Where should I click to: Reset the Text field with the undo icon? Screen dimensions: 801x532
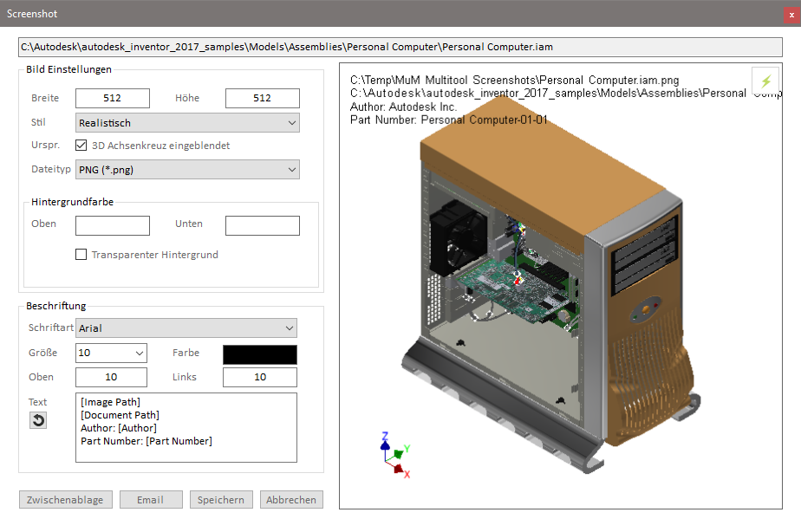37,419
